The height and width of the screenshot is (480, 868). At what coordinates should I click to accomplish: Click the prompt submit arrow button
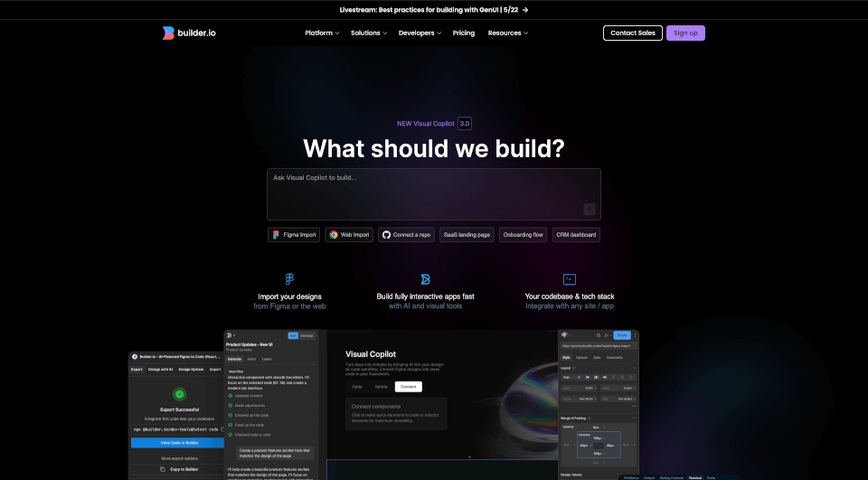(x=589, y=209)
